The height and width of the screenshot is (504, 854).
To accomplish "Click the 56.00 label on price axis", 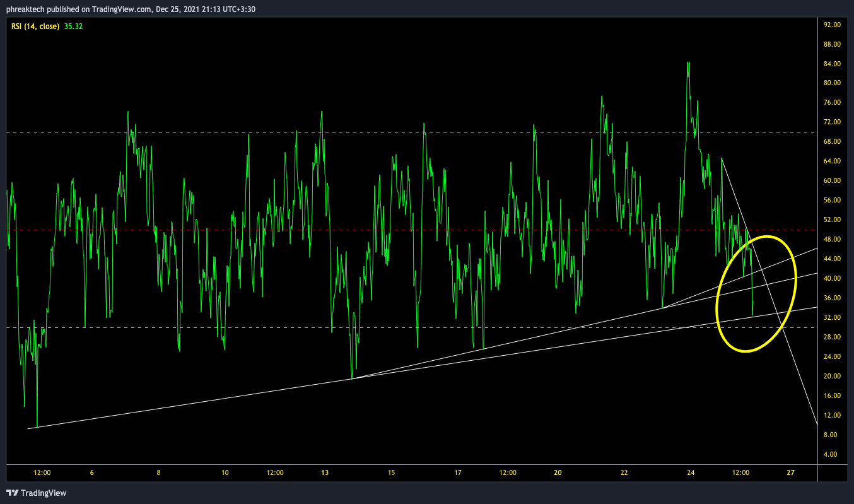I will pos(833,200).
